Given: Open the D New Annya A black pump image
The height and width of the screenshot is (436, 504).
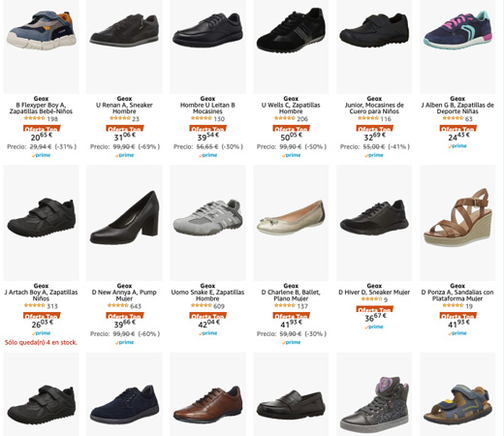Looking at the screenshot, I should tap(124, 217).
